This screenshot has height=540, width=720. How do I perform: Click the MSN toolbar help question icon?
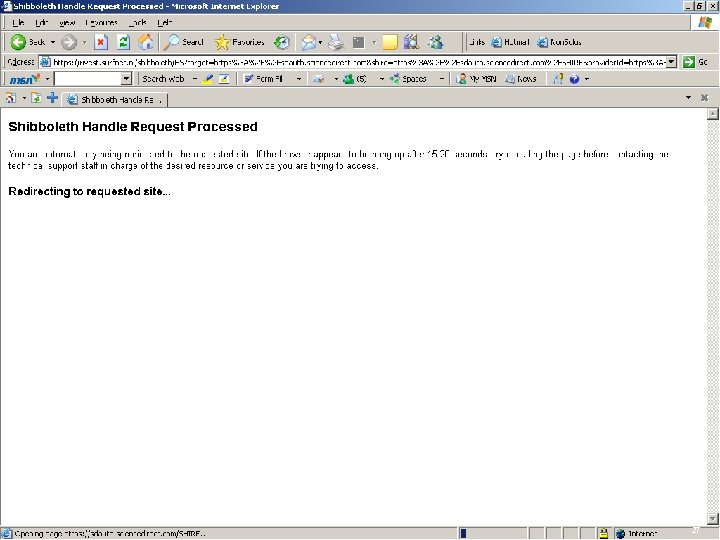point(574,79)
